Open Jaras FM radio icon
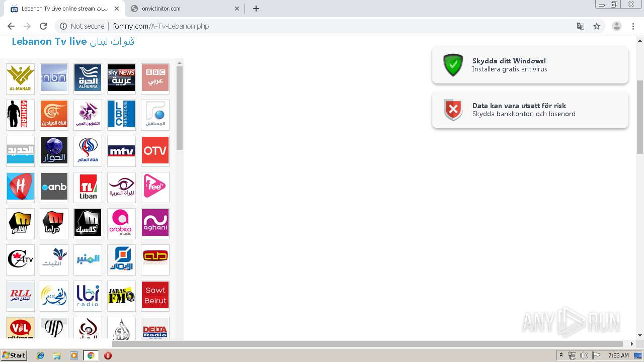644x362 pixels. pyautogui.click(x=121, y=296)
